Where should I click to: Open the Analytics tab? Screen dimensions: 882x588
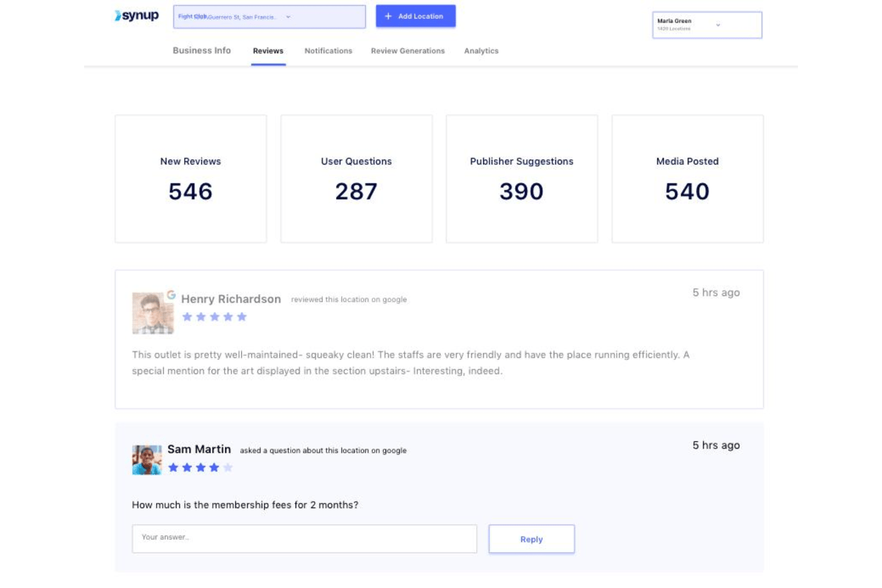point(481,51)
